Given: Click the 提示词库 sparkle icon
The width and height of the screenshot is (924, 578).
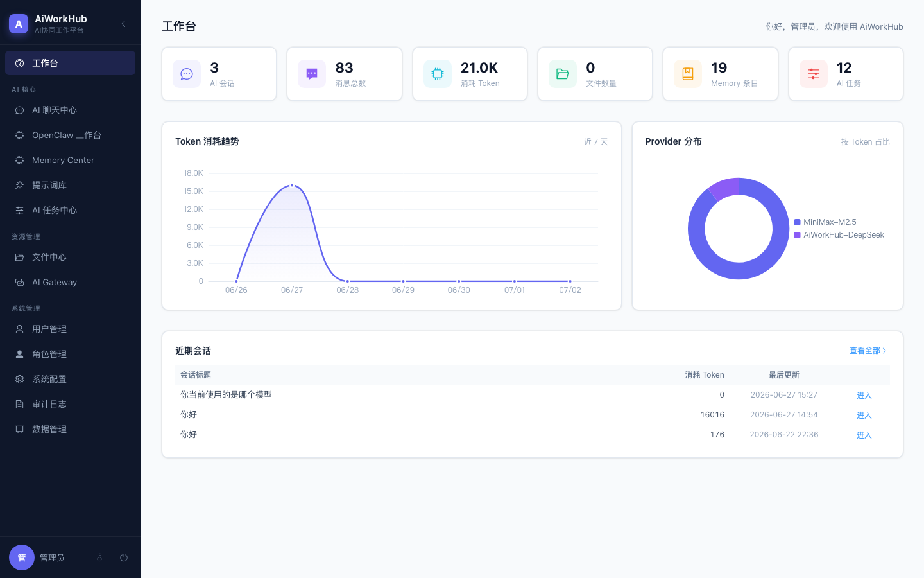Looking at the screenshot, I should coord(19,185).
